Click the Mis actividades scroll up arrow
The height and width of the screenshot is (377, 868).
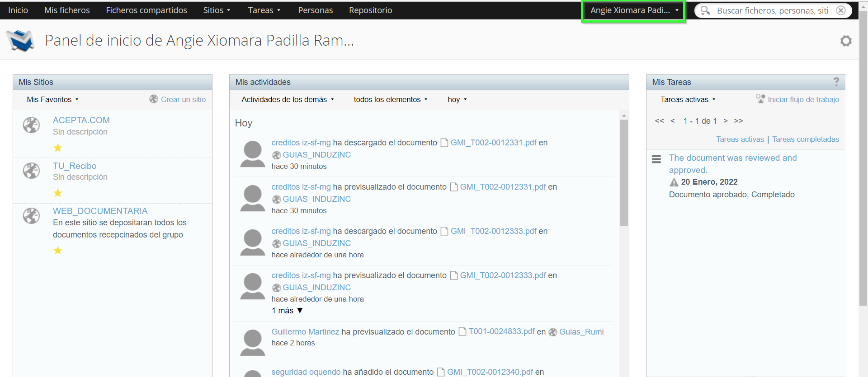[x=624, y=116]
